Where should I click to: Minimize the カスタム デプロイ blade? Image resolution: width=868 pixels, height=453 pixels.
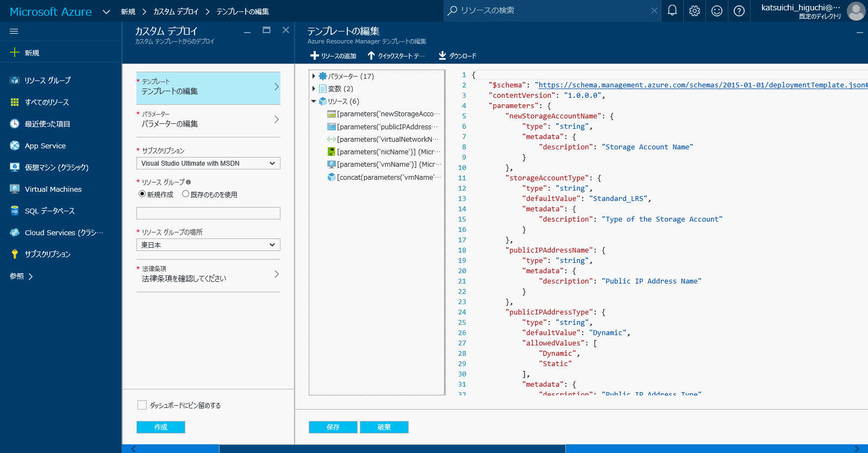pos(247,32)
